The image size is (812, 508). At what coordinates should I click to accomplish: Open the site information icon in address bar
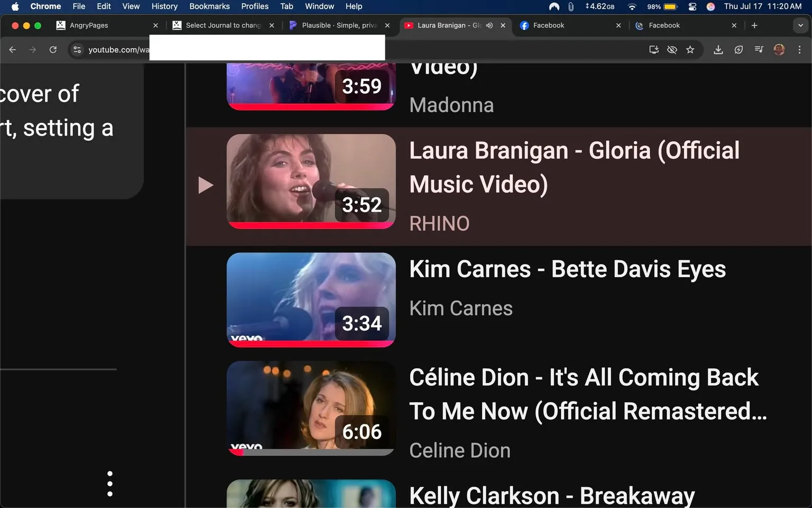pyautogui.click(x=77, y=49)
